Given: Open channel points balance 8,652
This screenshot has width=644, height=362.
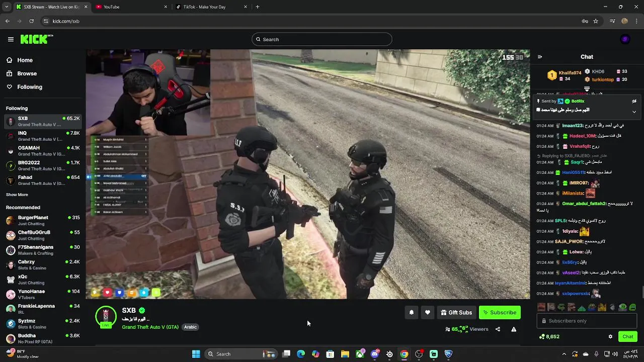Looking at the screenshot, I should click(x=549, y=336).
